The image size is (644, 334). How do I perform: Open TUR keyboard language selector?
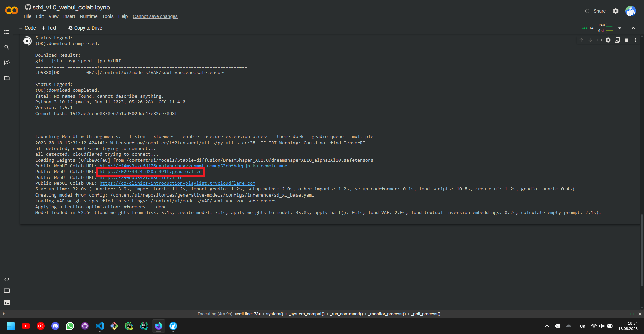581,326
